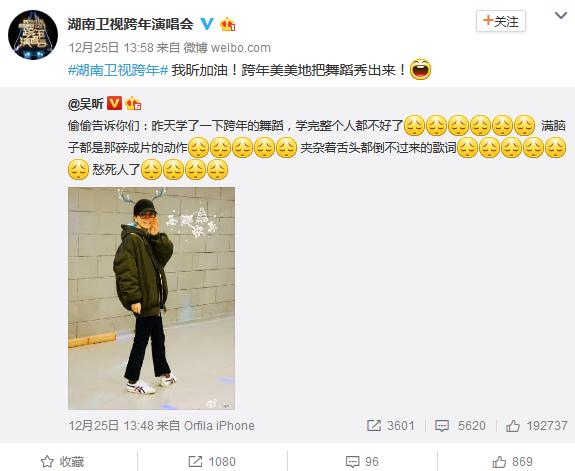The image size is (575, 471).
Task: Open the Hunan TV concert profile avatar
Action: pos(33,34)
